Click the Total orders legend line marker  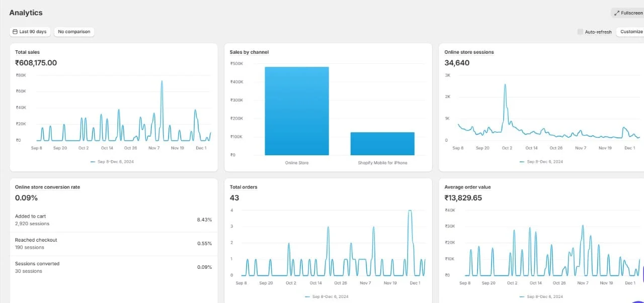[x=307, y=297]
